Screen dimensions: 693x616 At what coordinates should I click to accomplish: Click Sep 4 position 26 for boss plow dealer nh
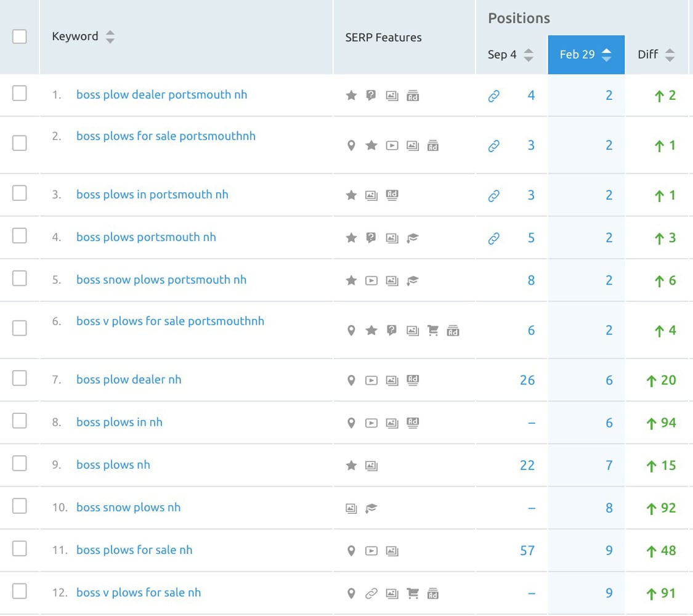[527, 381]
